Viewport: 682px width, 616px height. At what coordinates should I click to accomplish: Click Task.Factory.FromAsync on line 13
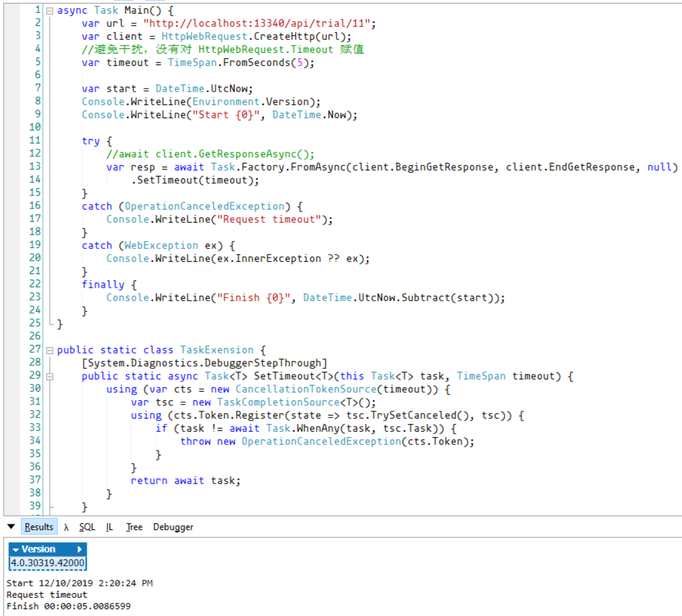tap(279, 167)
